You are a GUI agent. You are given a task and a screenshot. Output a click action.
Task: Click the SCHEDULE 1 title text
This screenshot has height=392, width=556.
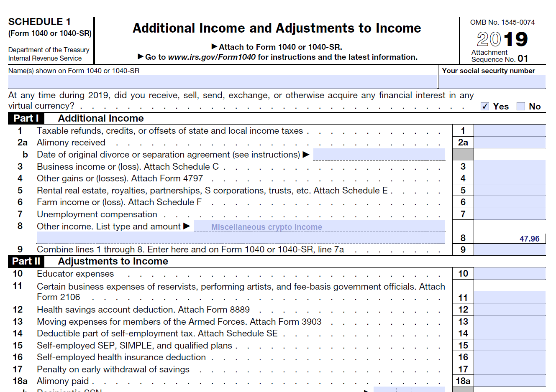pos(39,22)
